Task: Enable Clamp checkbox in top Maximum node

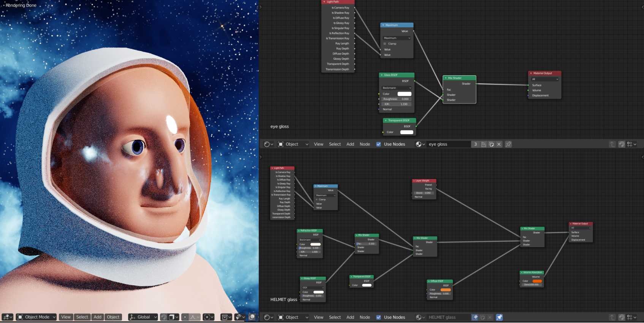Action: click(385, 44)
